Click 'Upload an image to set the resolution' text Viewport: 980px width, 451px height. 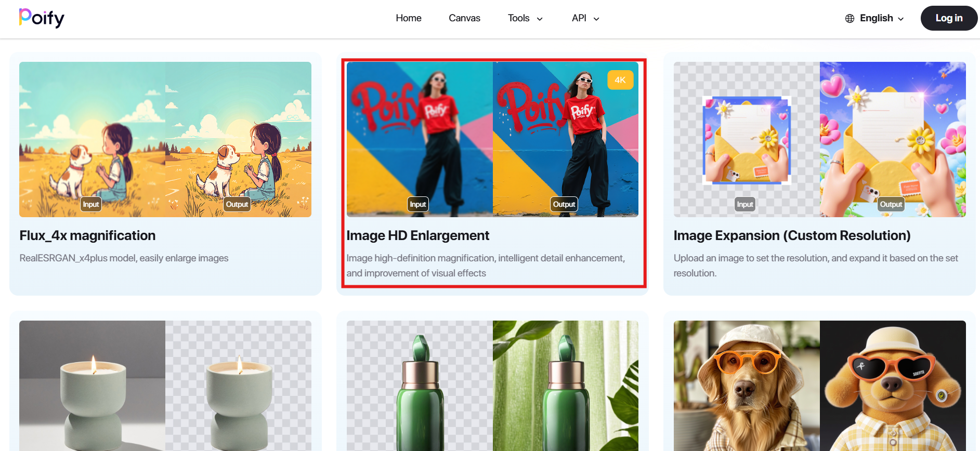tap(816, 266)
